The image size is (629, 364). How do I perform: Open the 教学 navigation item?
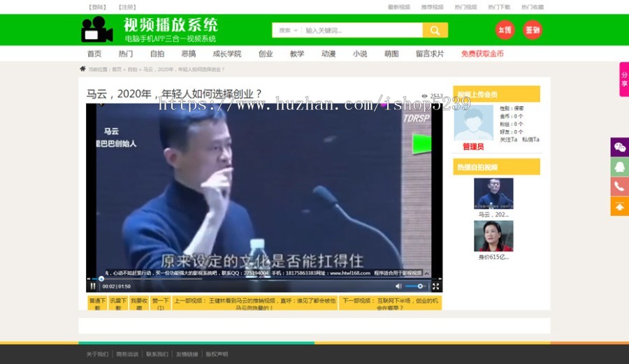(x=297, y=54)
